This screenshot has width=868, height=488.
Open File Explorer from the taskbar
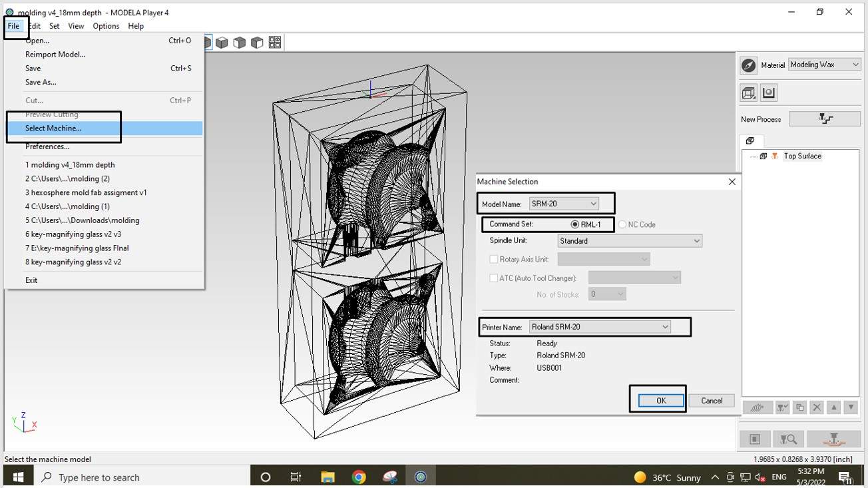[x=327, y=477]
